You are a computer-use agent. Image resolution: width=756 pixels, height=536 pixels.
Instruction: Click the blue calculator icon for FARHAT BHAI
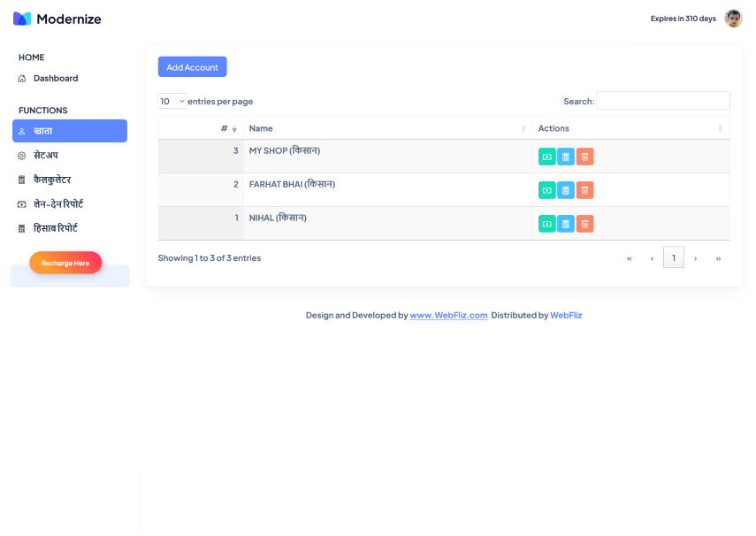coord(566,190)
